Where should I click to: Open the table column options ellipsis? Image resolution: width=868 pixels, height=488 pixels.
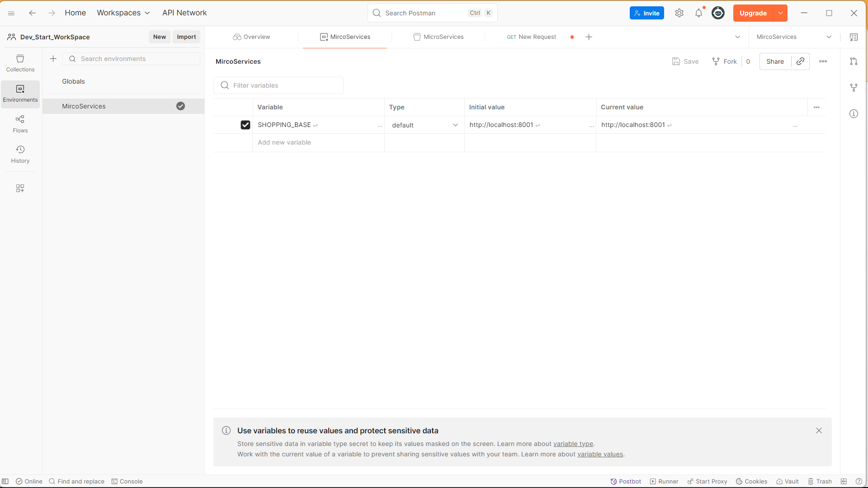click(x=816, y=107)
